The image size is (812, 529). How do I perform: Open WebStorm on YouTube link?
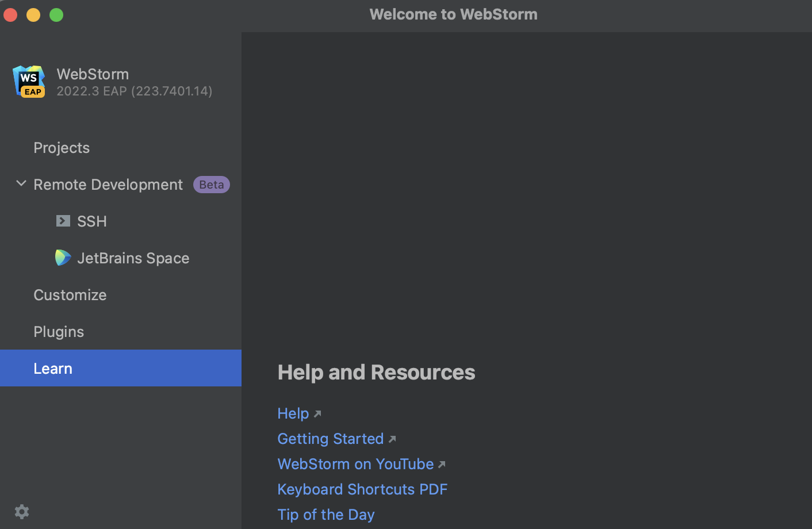tap(355, 464)
